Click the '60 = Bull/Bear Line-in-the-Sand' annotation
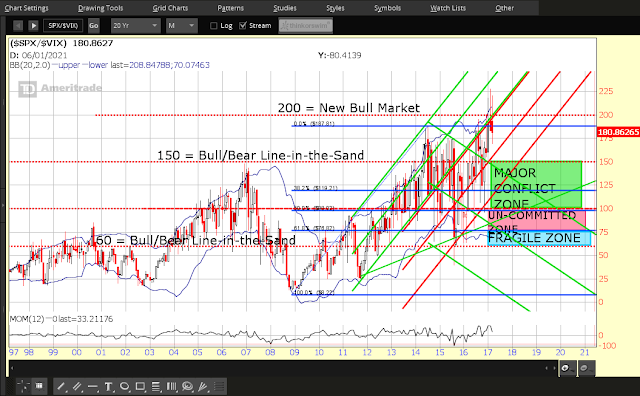 point(195,240)
